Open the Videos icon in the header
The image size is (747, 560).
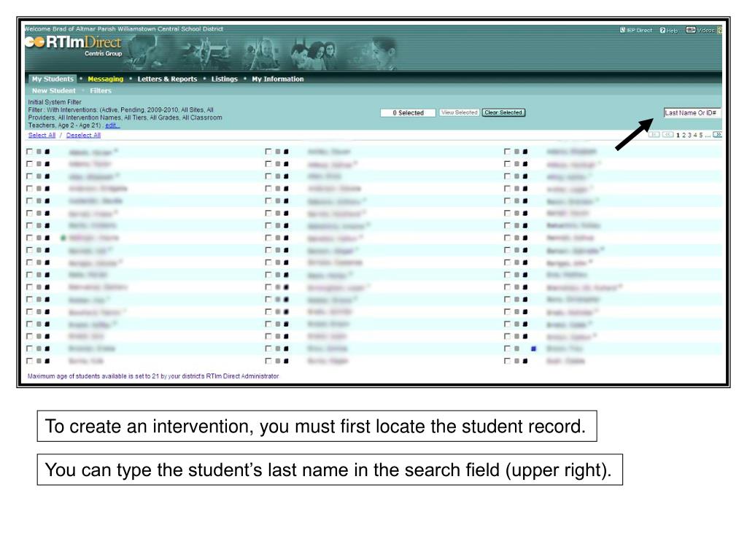(689, 30)
